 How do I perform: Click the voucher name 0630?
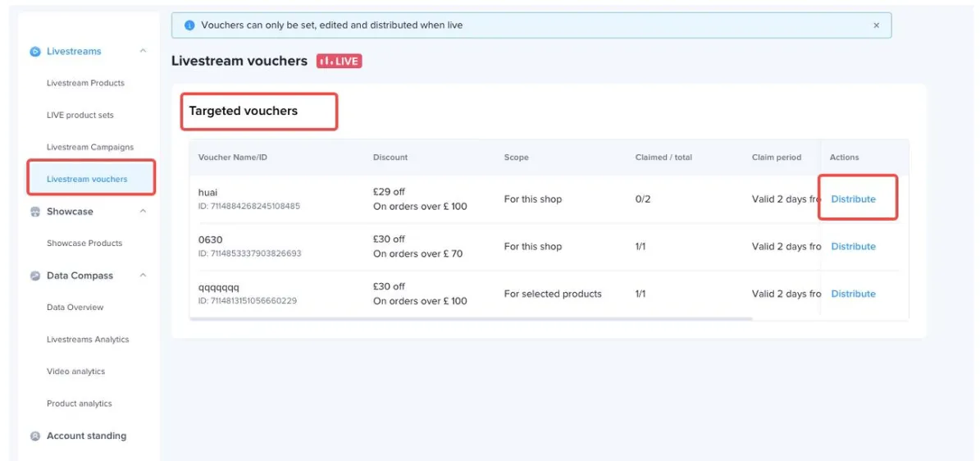(210, 240)
